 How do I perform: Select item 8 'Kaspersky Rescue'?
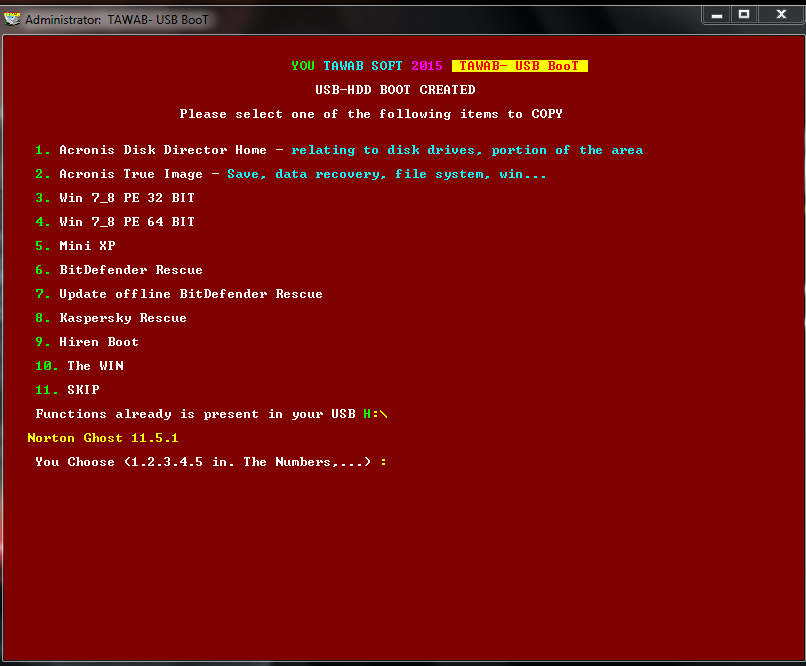pyautogui.click(x=111, y=318)
